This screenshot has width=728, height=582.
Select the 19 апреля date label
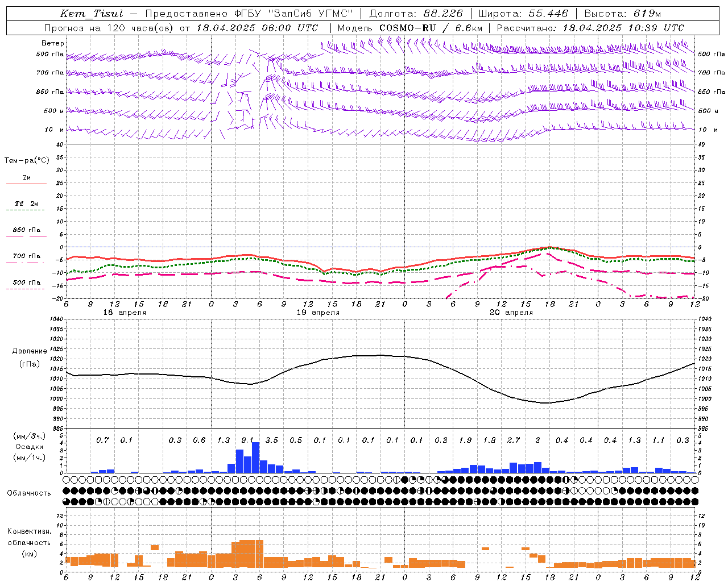[318, 313]
